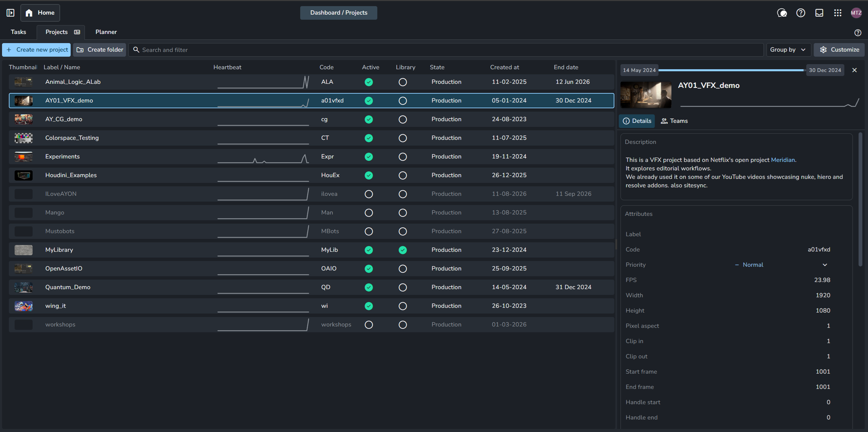Open the help question mark icon
This screenshot has width=868, height=432.
click(x=801, y=13)
